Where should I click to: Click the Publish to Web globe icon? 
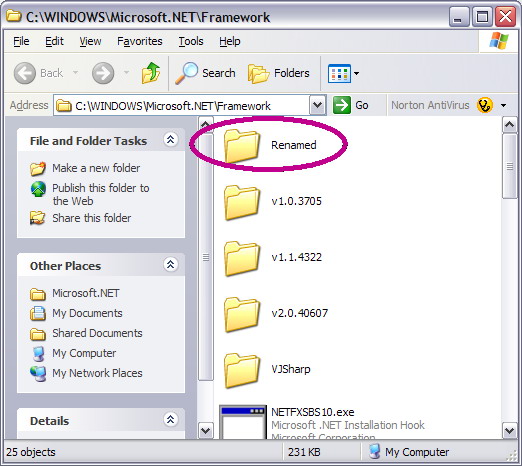[38, 189]
